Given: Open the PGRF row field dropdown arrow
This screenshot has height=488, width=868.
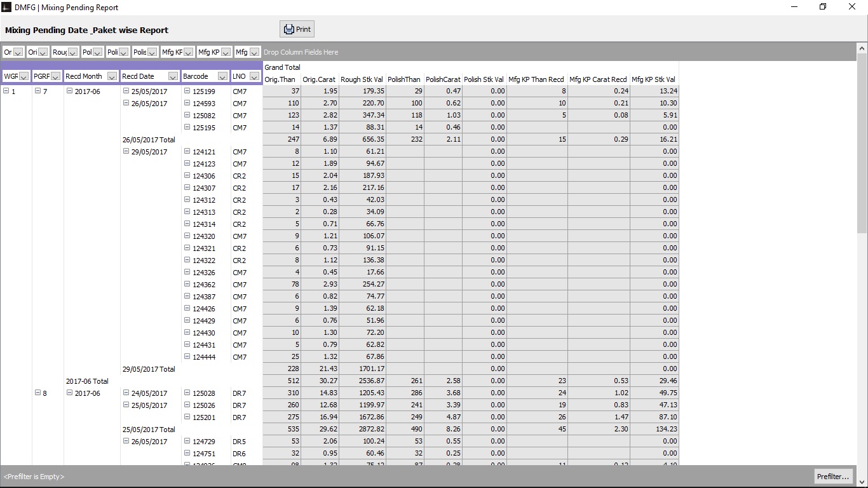Looking at the screenshot, I should (x=55, y=76).
